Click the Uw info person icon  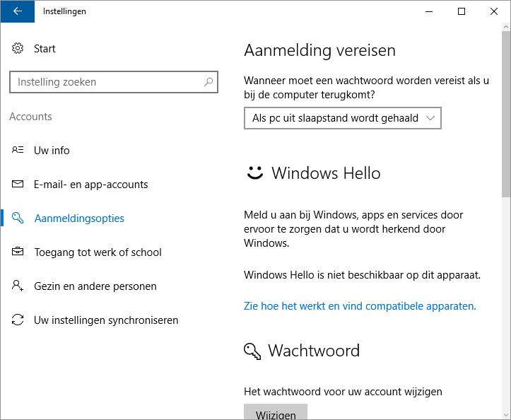[x=18, y=151]
